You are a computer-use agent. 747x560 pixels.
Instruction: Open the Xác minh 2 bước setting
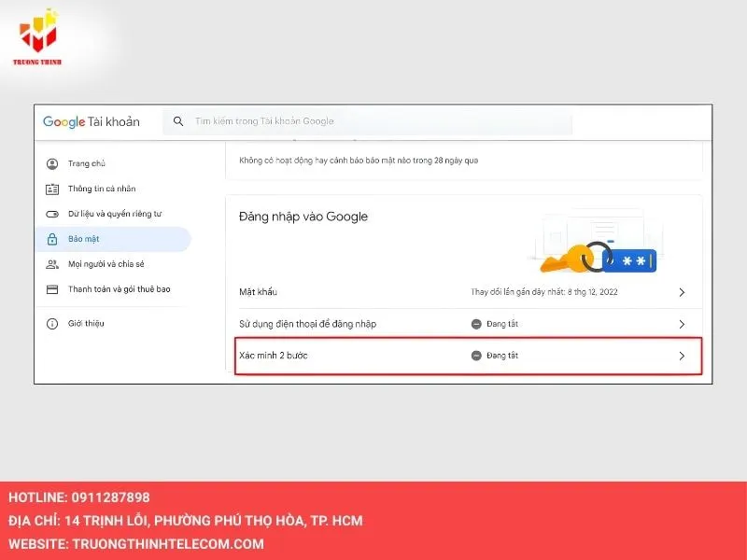273,356
